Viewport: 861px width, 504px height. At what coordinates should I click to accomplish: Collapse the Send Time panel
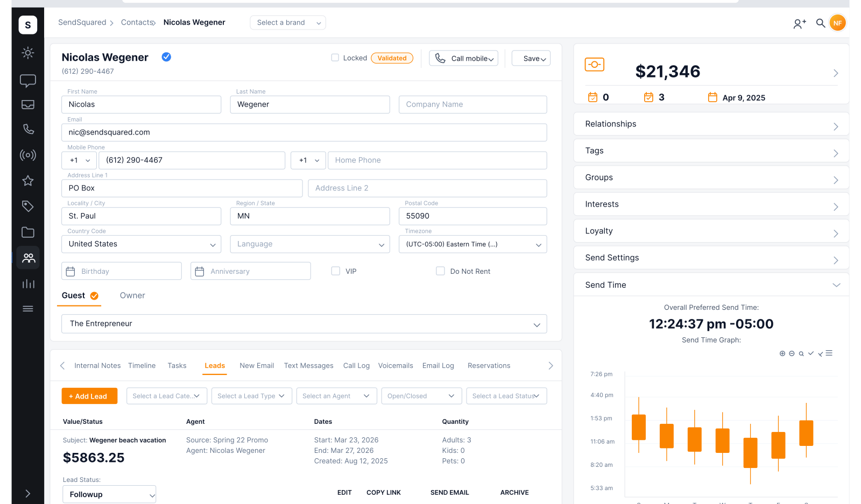click(711, 285)
